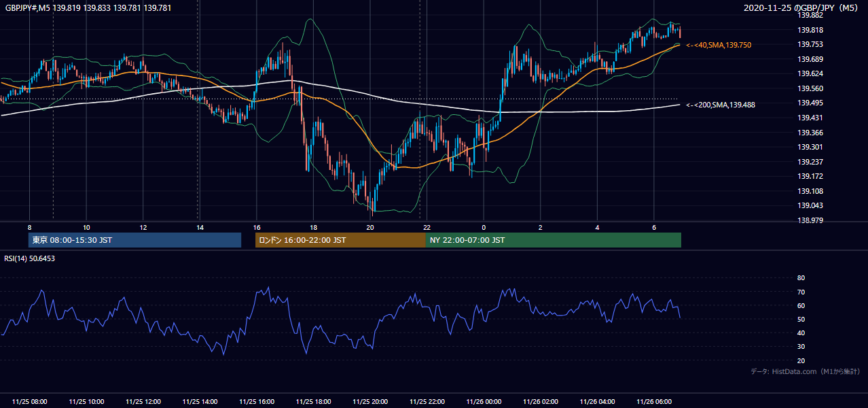Click the date label 11/26 06:00
The image size is (868, 408).
654,402
